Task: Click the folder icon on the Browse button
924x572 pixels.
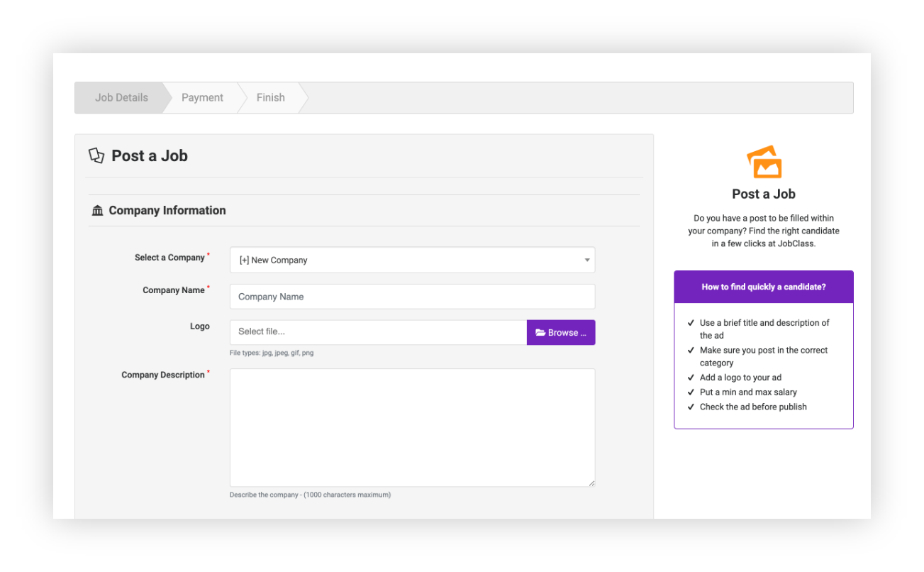Action: point(540,333)
